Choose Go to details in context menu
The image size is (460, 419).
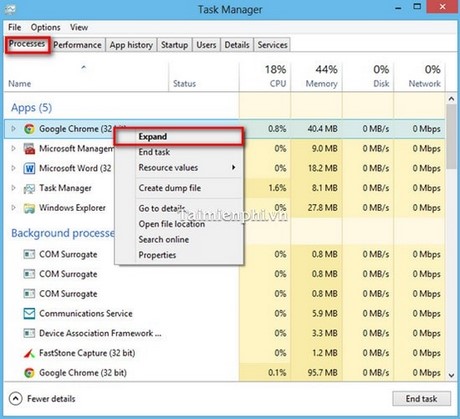(179, 208)
